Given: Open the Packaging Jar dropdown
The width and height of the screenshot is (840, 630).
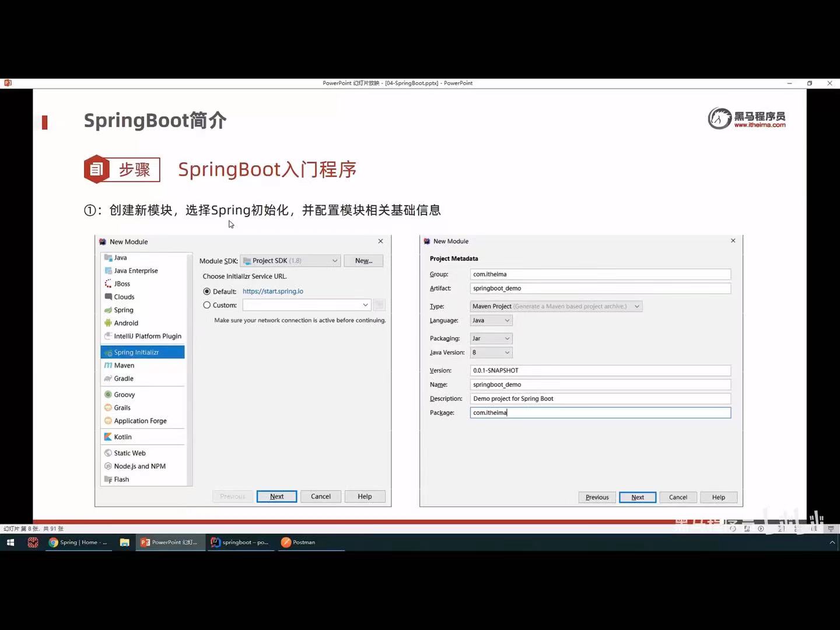Looking at the screenshot, I should pos(491,338).
